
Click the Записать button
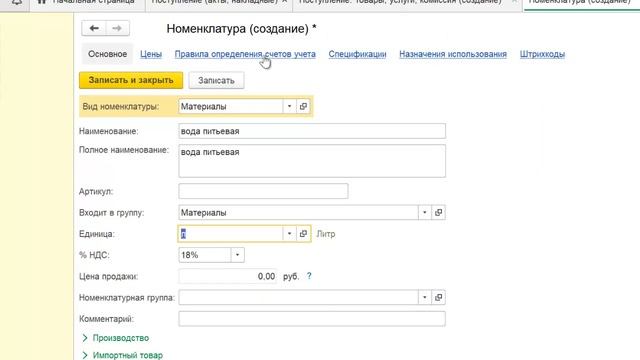[216, 80]
